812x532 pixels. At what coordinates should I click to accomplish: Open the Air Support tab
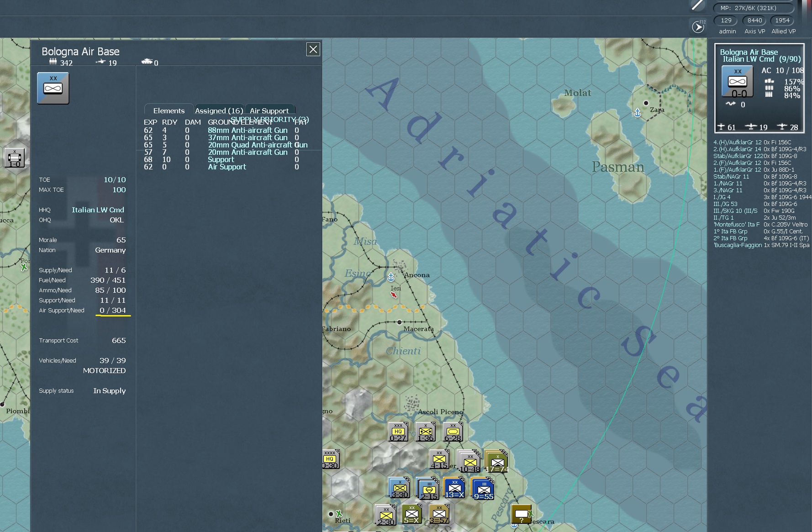coord(269,111)
